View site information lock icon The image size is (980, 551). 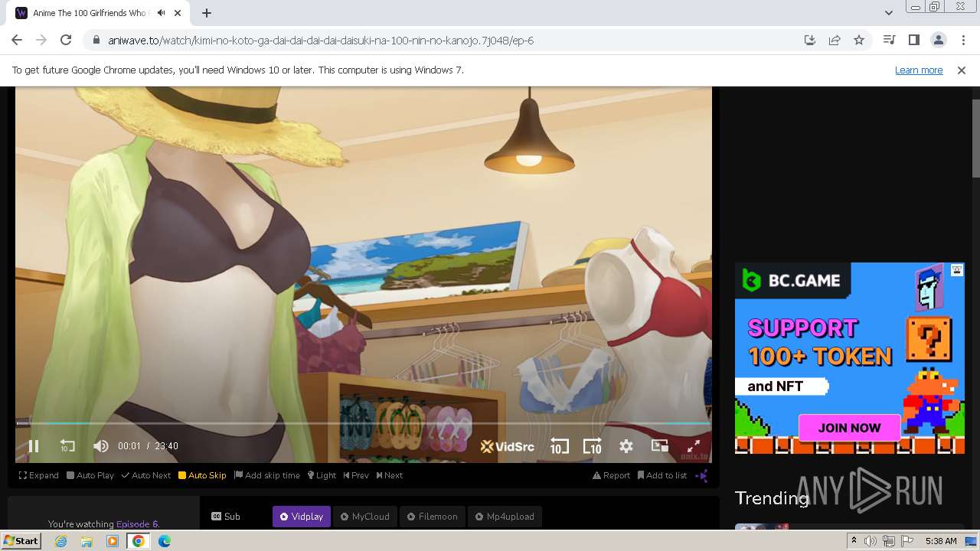pyautogui.click(x=96, y=41)
